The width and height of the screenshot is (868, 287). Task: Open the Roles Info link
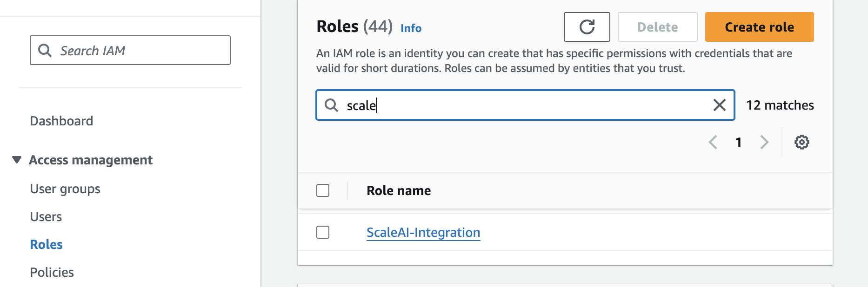pos(411,28)
